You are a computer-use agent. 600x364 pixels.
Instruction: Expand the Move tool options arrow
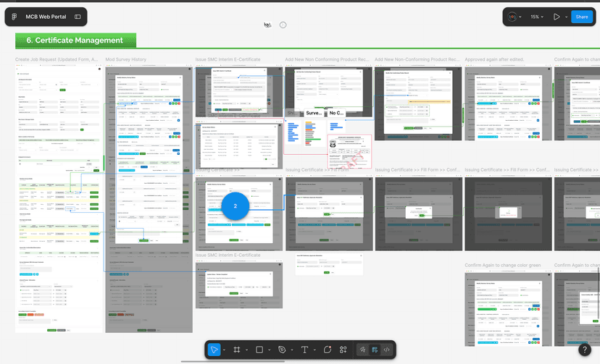pyautogui.click(x=224, y=350)
